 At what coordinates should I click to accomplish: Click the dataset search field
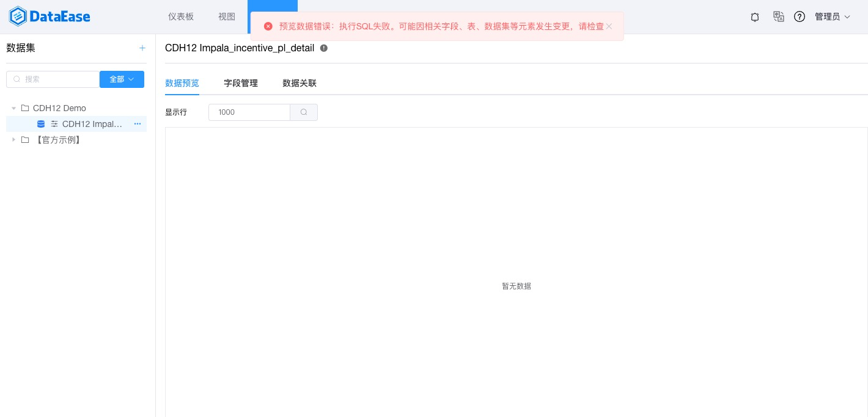53,79
